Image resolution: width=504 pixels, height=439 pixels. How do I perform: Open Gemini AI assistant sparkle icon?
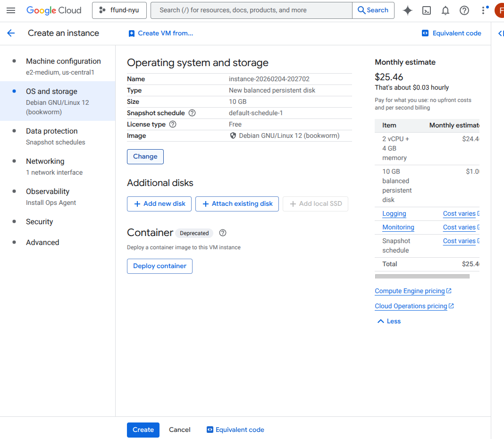pyautogui.click(x=408, y=10)
